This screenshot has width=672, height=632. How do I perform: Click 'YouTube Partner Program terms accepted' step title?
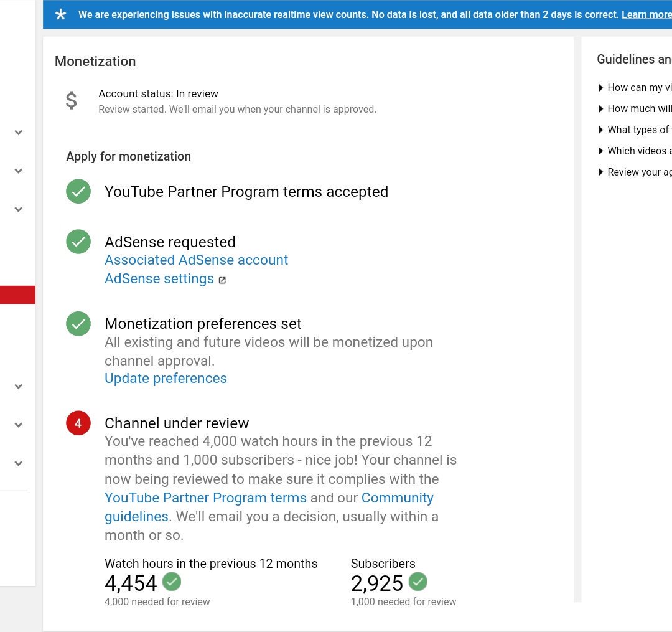click(x=246, y=192)
